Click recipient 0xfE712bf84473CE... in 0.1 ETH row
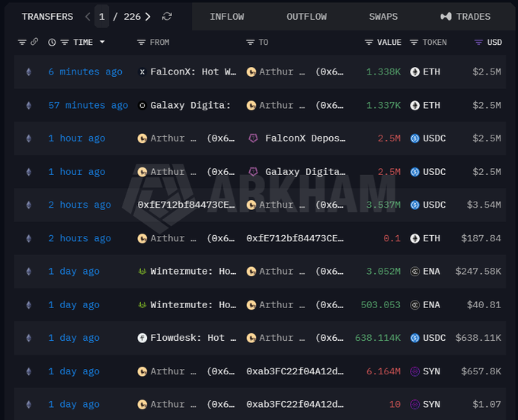The height and width of the screenshot is (420, 518). (295, 239)
